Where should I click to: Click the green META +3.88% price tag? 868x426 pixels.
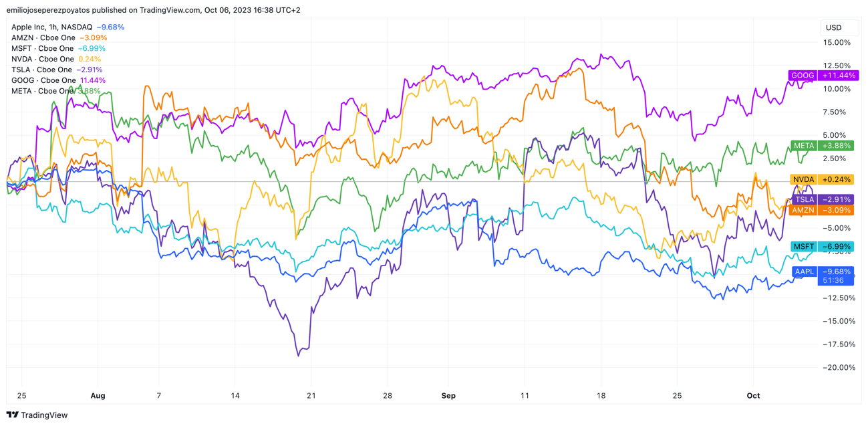(821, 146)
